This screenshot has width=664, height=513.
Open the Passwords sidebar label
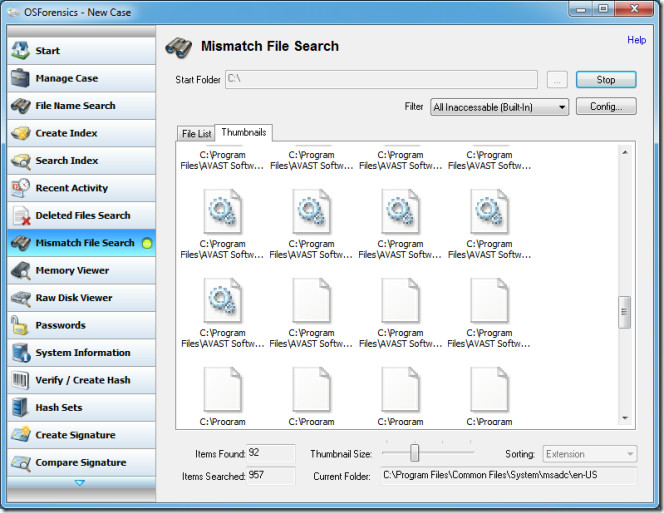[61, 325]
